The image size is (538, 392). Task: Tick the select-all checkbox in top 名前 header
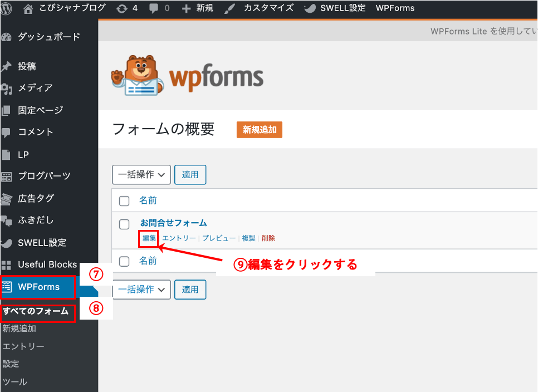tap(124, 200)
